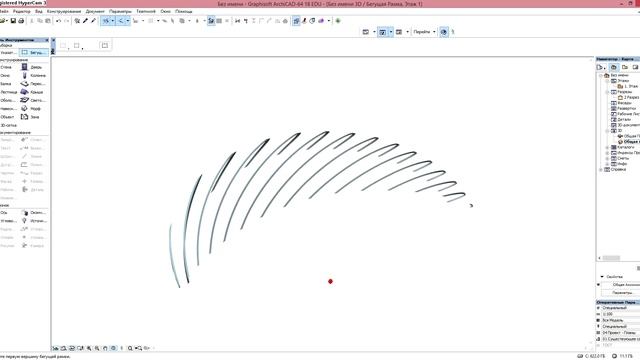Select the Бегущая рамка marquee tool
This screenshot has height=360, width=640.
pyautogui.click(x=34, y=52)
